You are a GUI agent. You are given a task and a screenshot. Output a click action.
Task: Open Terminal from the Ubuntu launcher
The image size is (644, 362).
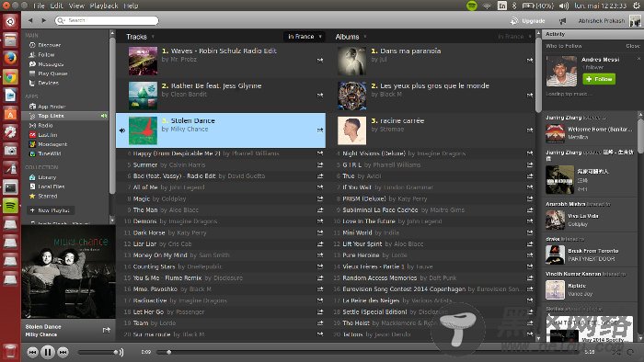point(10,187)
